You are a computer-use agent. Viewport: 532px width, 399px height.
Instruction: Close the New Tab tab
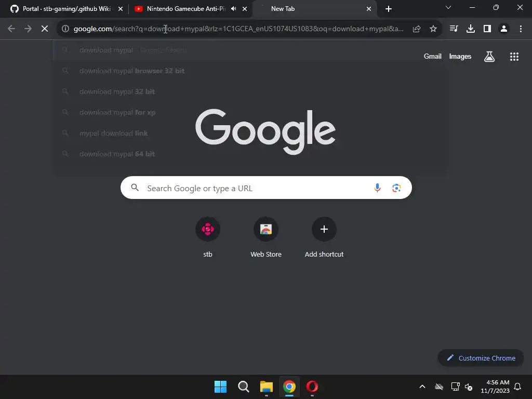coord(369,9)
